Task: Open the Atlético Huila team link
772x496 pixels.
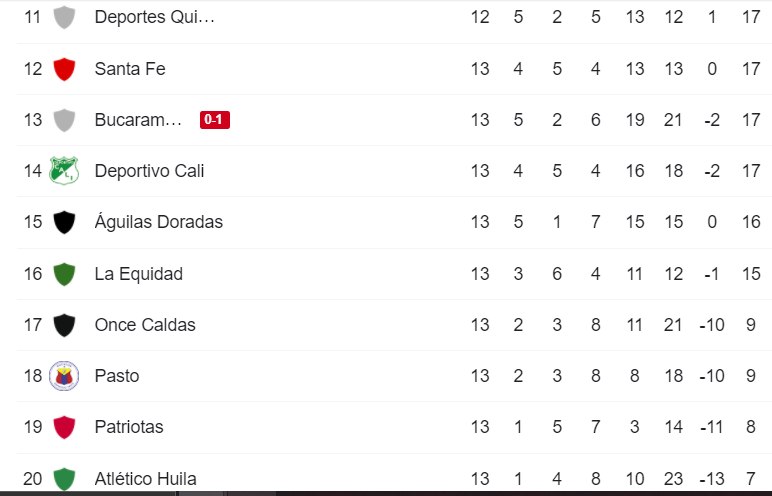Action: (145, 479)
